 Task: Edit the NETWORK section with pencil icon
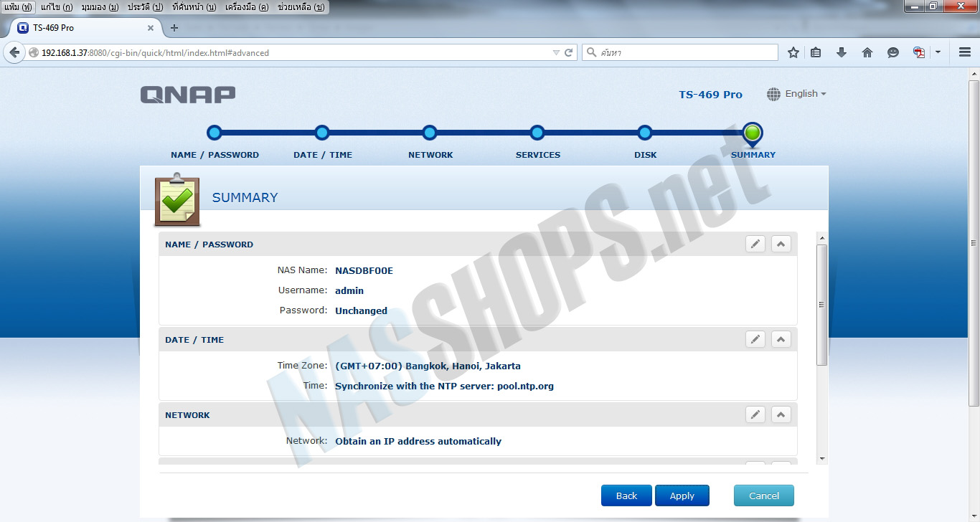click(755, 414)
